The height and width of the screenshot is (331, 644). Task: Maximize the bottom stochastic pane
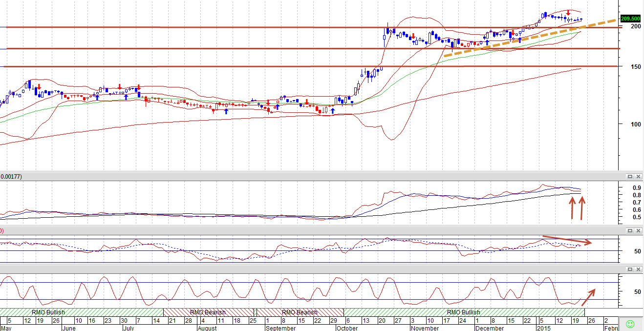coord(630,269)
